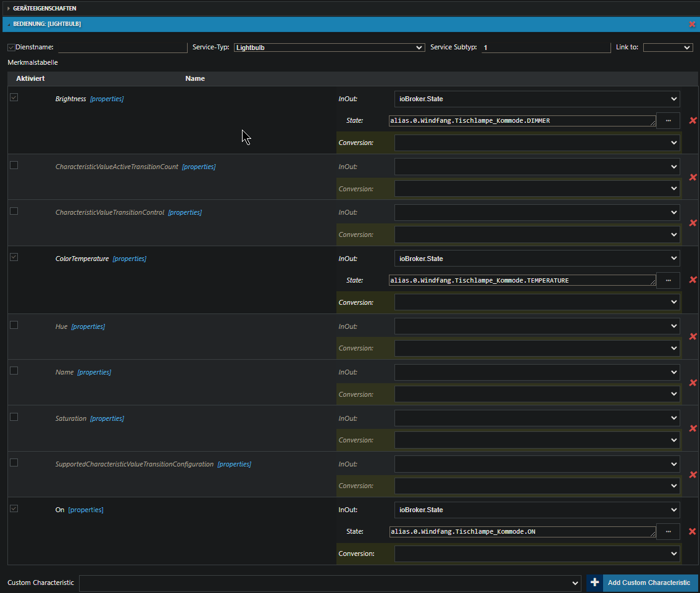Enable the Hue characteristic checkbox
This screenshot has height=593, width=700.
tap(14, 325)
